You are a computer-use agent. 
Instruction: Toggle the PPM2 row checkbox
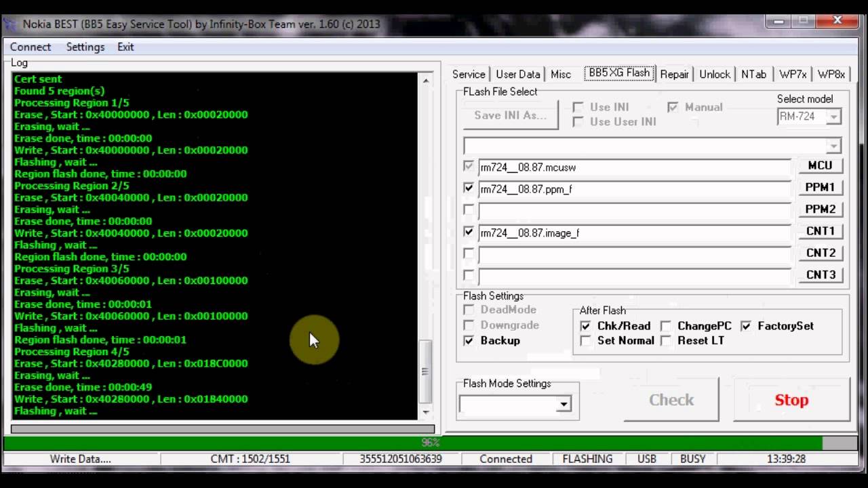click(469, 209)
